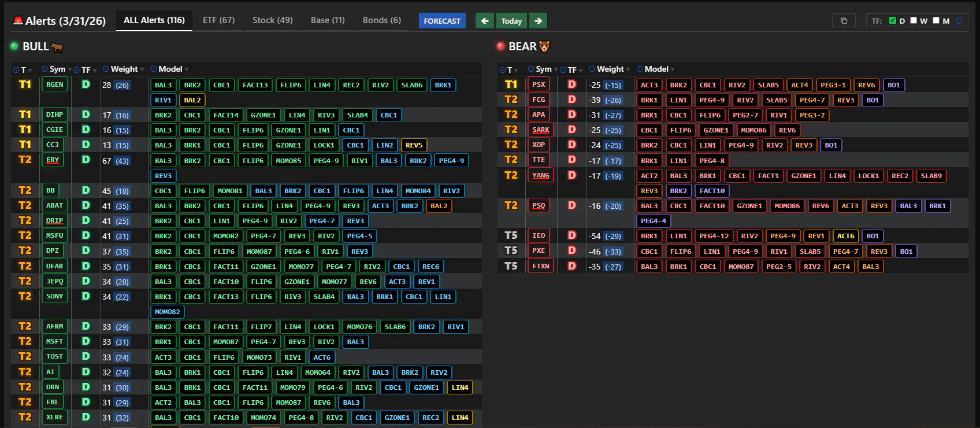Screen dimensions: 980x428
Task: Go to next day with right arrow
Action: (x=538, y=21)
